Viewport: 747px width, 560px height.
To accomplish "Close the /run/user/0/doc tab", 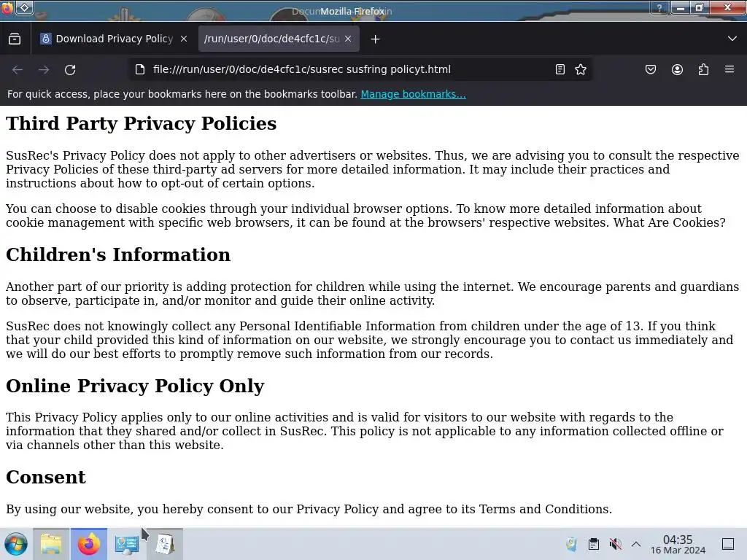I will (348, 39).
